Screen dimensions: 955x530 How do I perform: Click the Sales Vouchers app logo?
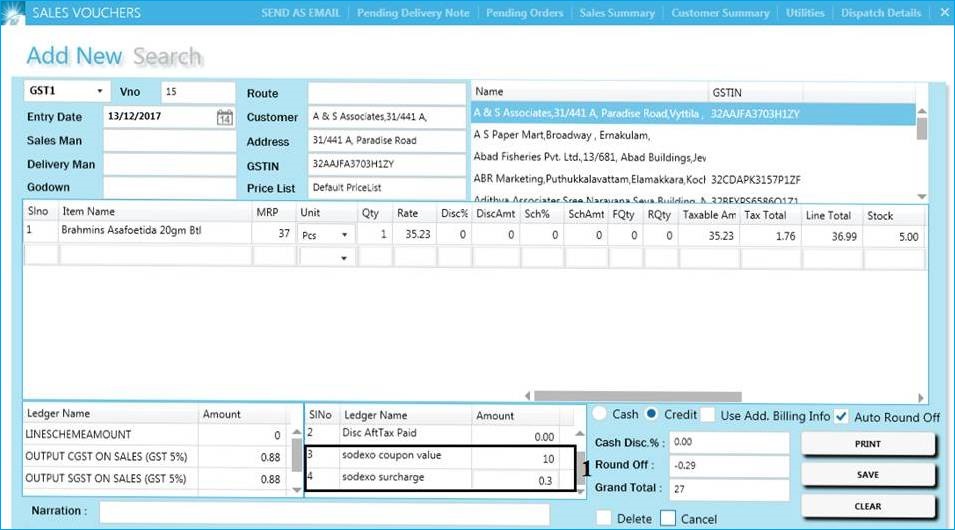coord(13,13)
